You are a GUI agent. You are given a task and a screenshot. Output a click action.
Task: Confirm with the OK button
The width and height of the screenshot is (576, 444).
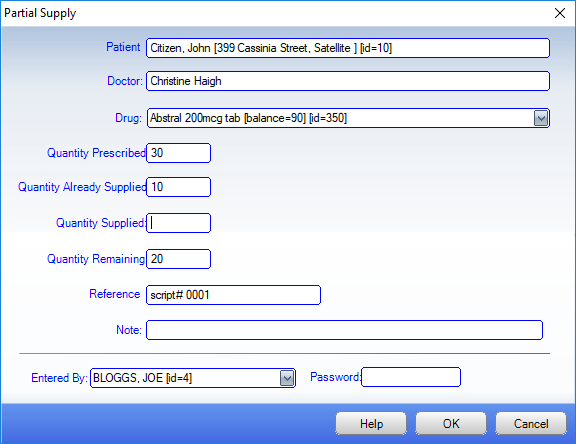[451, 423]
